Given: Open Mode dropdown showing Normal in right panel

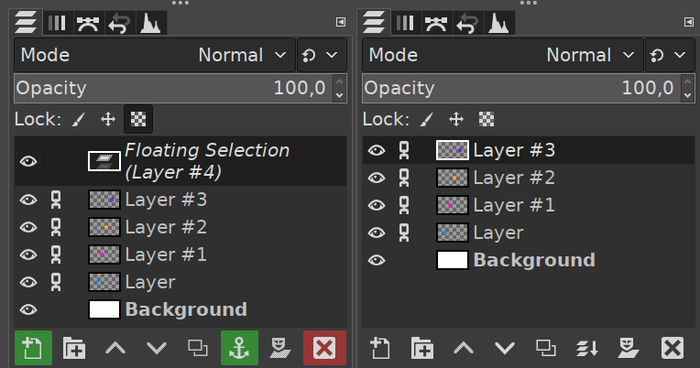Looking at the screenshot, I should click(x=503, y=55).
